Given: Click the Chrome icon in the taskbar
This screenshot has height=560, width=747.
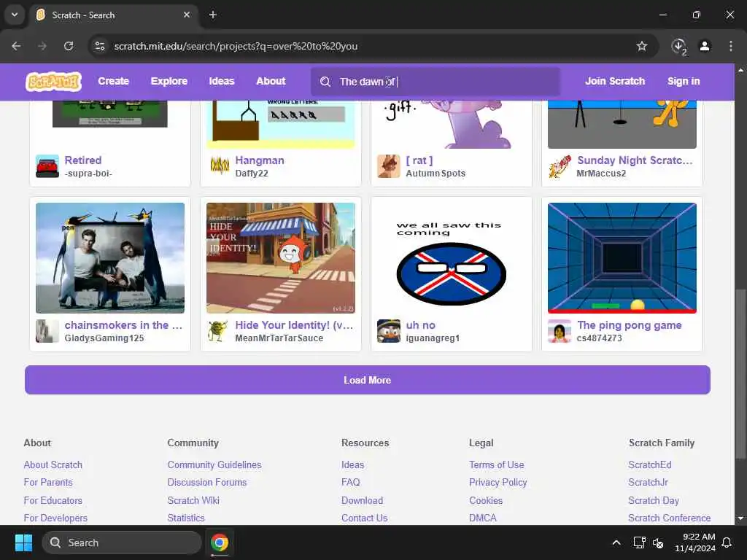Looking at the screenshot, I should [x=220, y=542].
